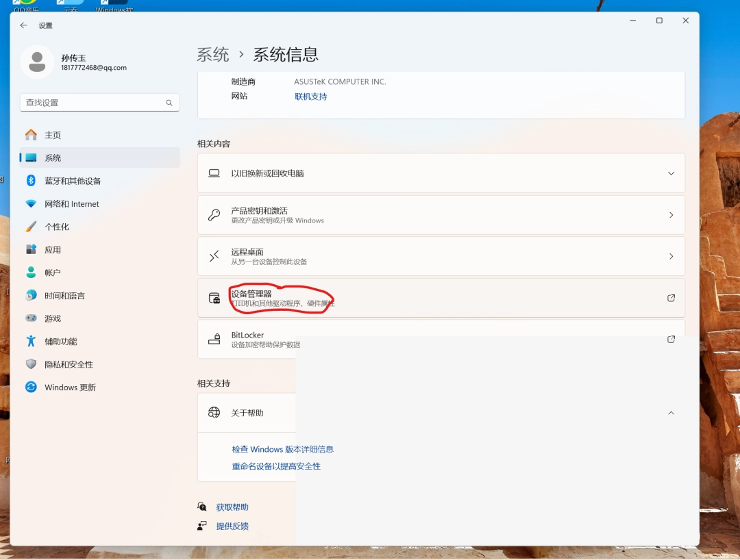Select 主页 in the sidebar
This screenshot has width=740, height=560.
pos(99,135)
